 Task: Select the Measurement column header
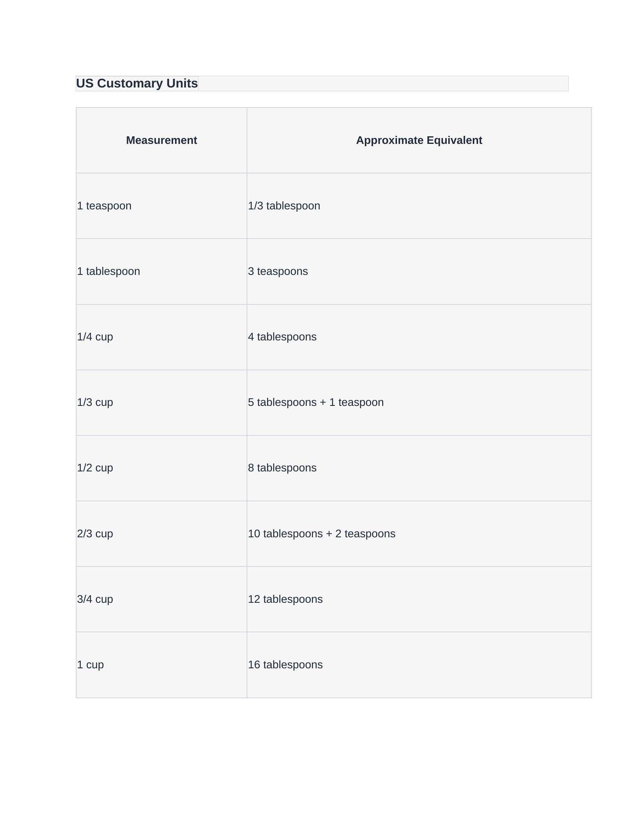click(161, 140)
